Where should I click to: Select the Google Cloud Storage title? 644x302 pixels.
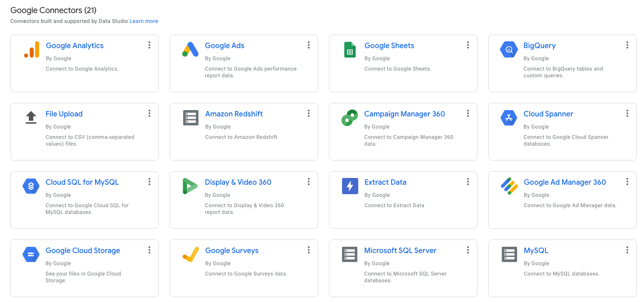tap(83, 250)
